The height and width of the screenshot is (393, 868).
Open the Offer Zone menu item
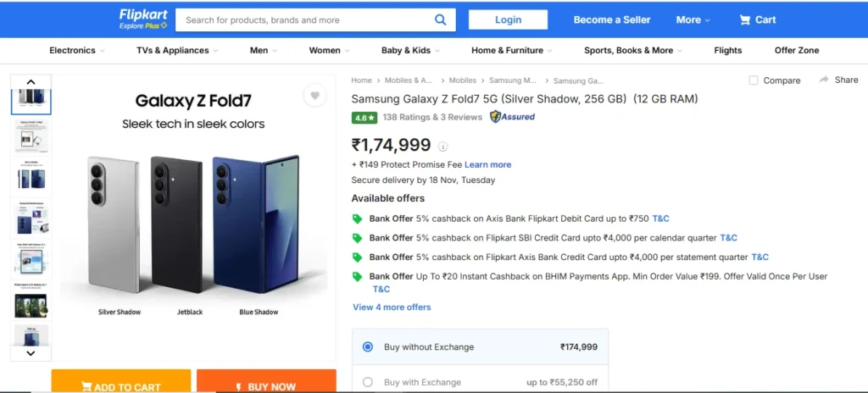click(797, 51)
